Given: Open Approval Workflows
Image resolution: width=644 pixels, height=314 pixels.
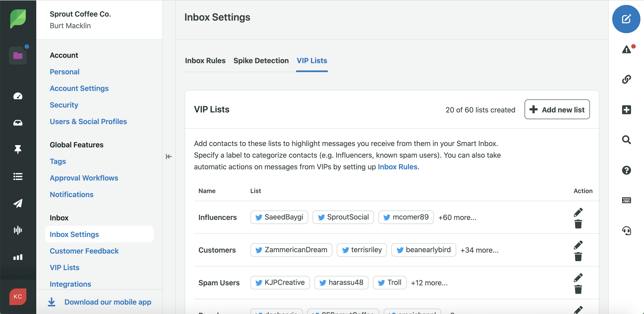Looking at the screenshot, I should [84, 178].
